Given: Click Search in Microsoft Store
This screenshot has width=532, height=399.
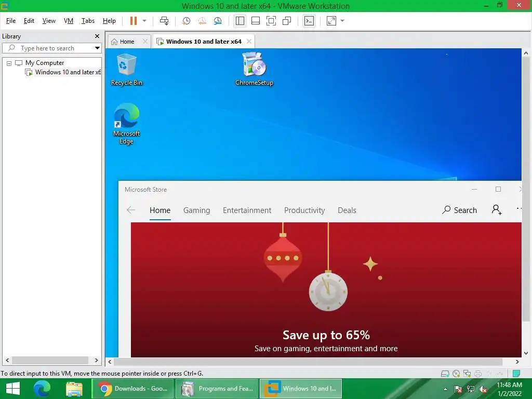Looking at the screenshot, I should pos(459,210).
